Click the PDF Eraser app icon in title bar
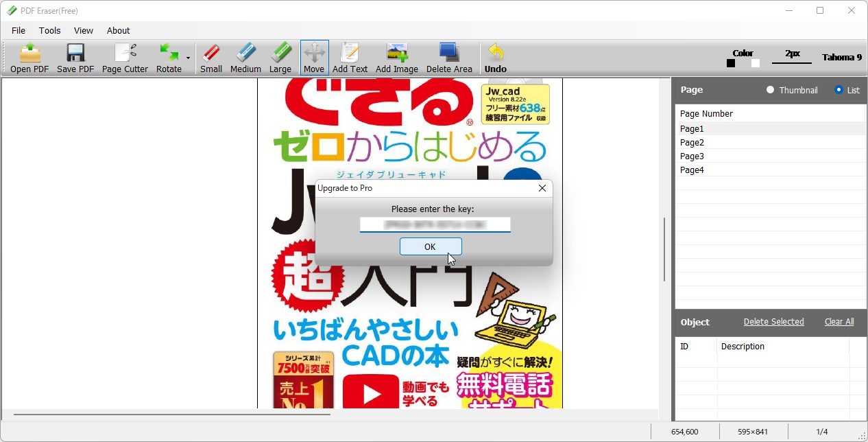 12,10
